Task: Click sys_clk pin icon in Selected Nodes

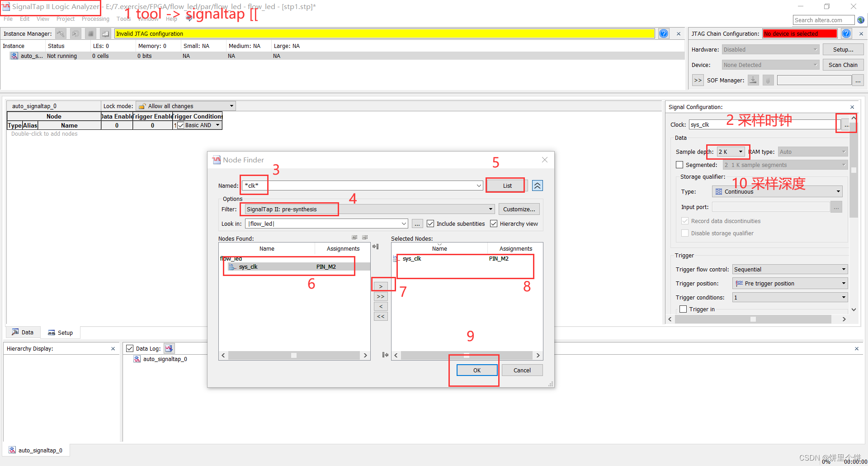Action: click(396, 258)
